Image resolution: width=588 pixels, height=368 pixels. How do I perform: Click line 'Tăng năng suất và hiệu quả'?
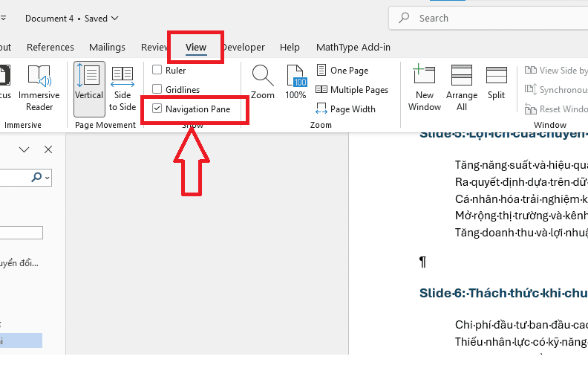point(521,165)
